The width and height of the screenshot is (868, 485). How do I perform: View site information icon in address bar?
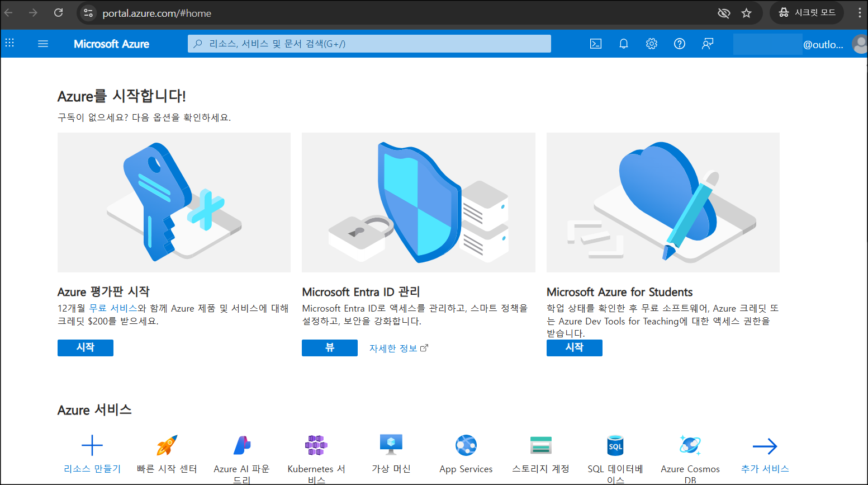[88, 13]
